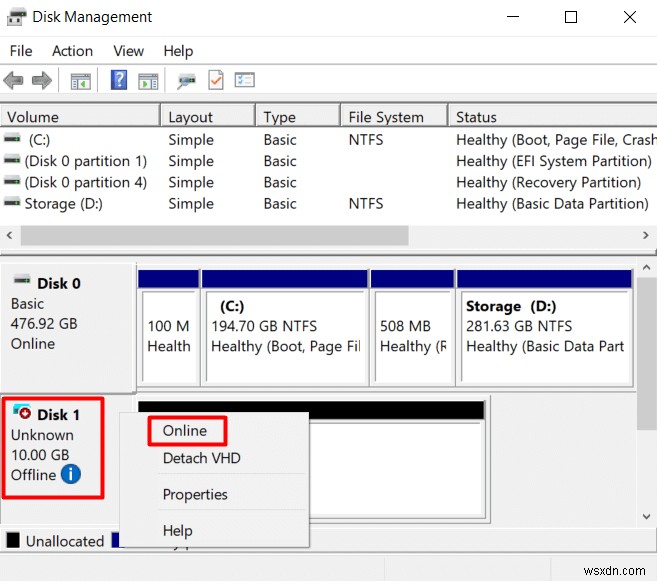Click Healthy (EFI System Partition) status text

point(554,161)
